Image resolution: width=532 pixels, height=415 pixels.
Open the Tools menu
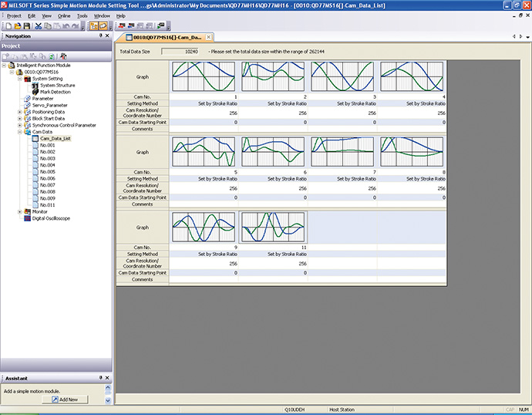82,15
